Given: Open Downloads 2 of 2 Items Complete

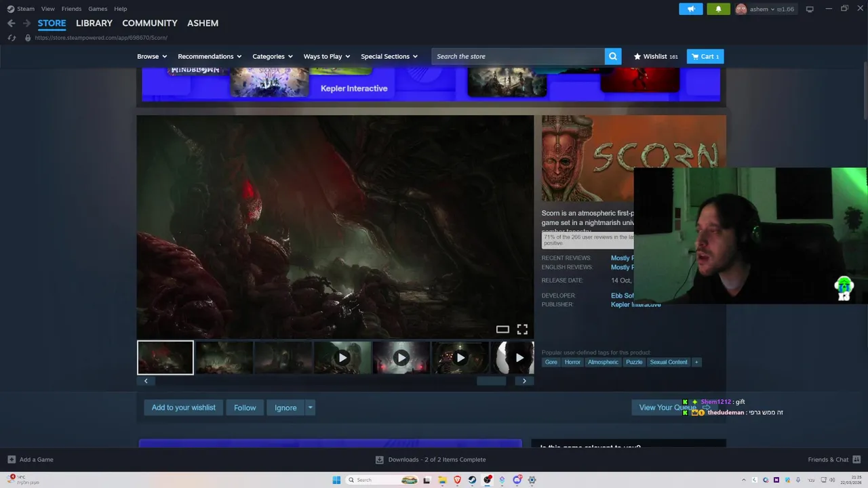Looking at the screenshot, I should 431,460.
